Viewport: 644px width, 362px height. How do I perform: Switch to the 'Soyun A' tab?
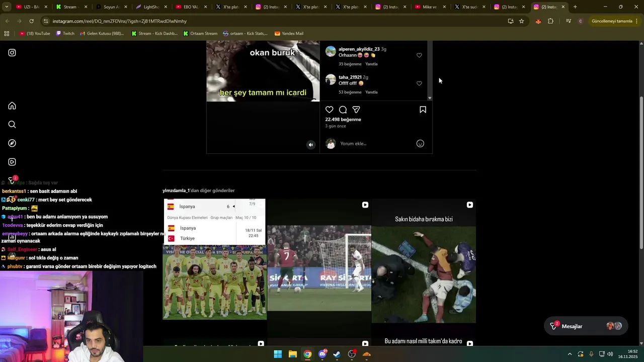click(111, 7)
